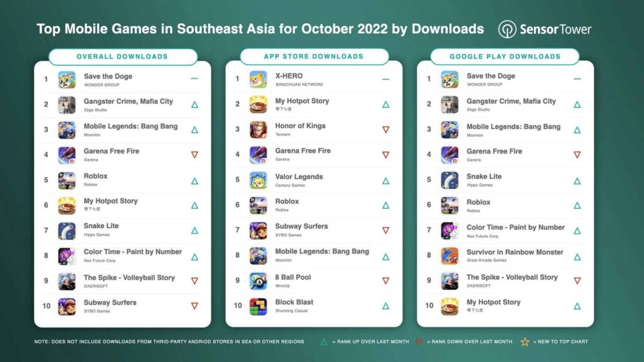This screenshot has height=362, width=644.
Task: Click 'Roblox' title in Google Play list
Action: pyautogui.click(x=479, y=202)
